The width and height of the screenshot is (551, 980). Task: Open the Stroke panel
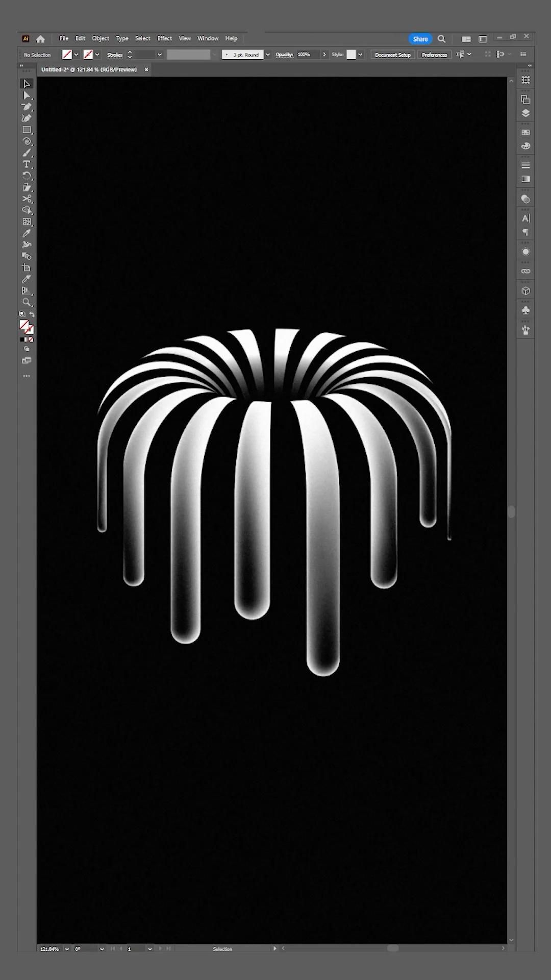[525, 165]
